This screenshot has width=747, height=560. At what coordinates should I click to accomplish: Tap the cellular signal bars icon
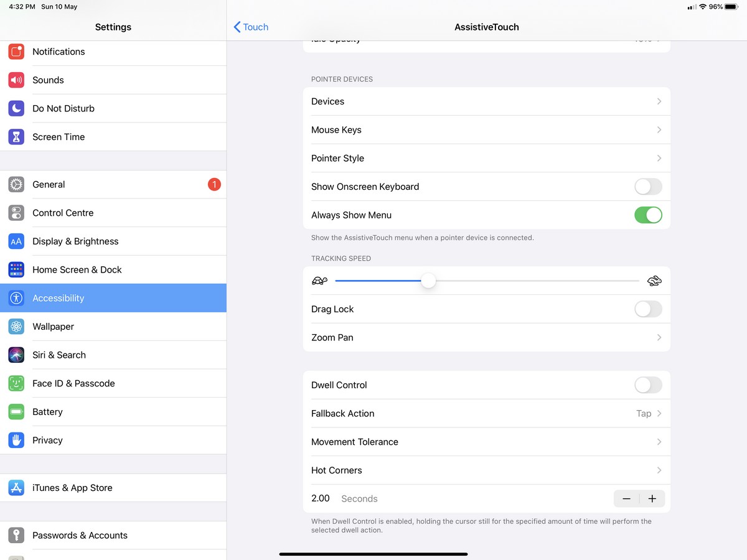point(692,7)
